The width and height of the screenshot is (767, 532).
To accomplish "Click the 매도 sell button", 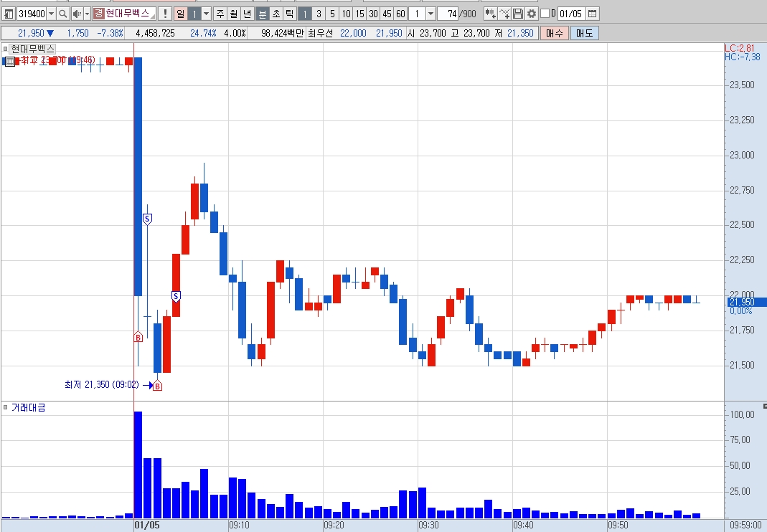I will click(x=584, y=33).
